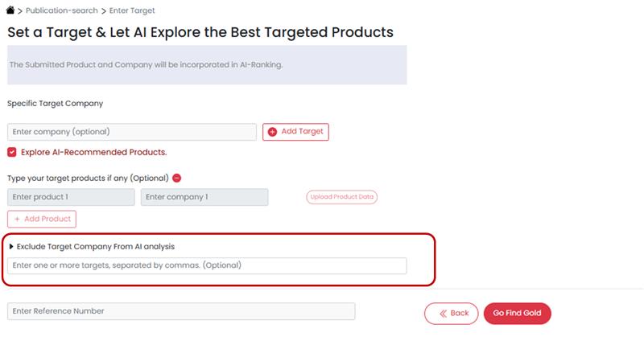Click the Back button label

(x=459, y=313)
